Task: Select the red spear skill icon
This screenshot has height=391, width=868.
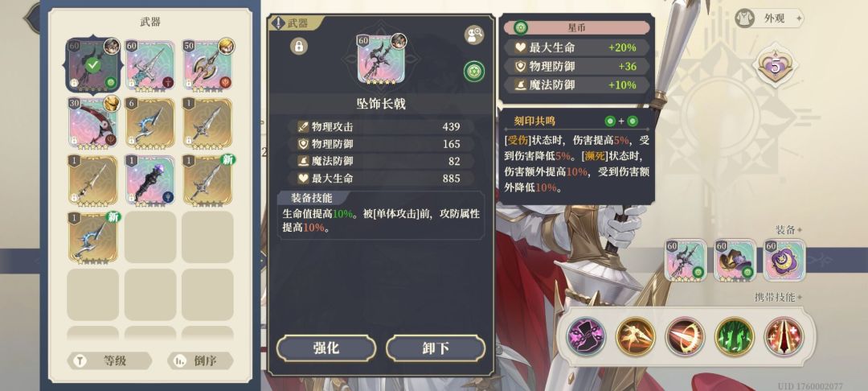Action: [x=784, y=336]
